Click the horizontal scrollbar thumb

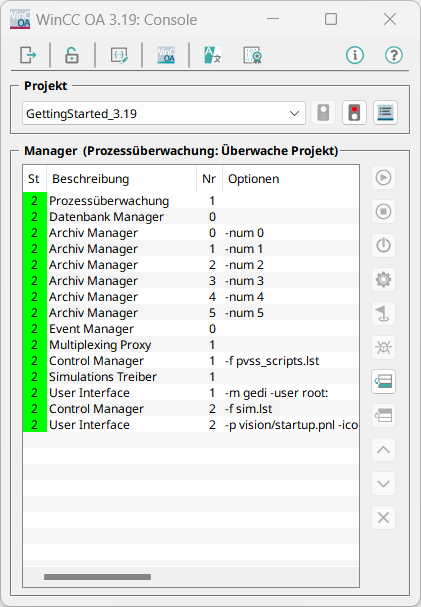pyautogui.click(x=98, y=577)
